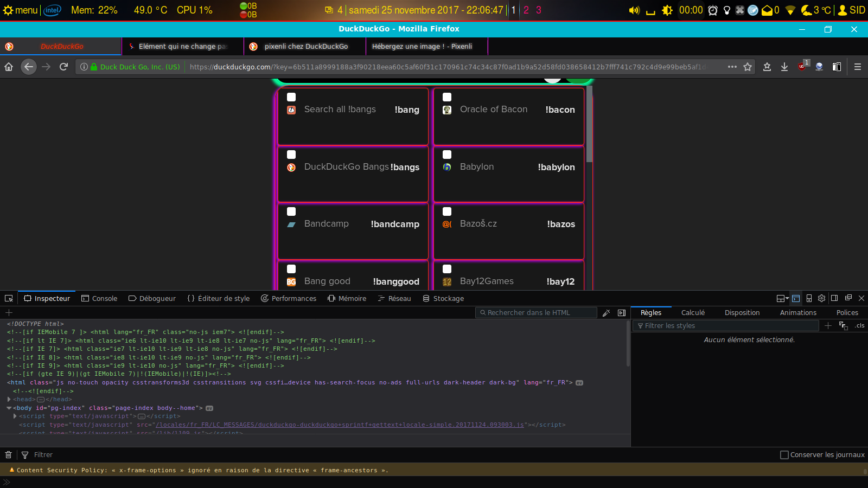The height and width of the screenshot is (488, 868).
Task: Click the .cls class toggle button
Action: 860,326
